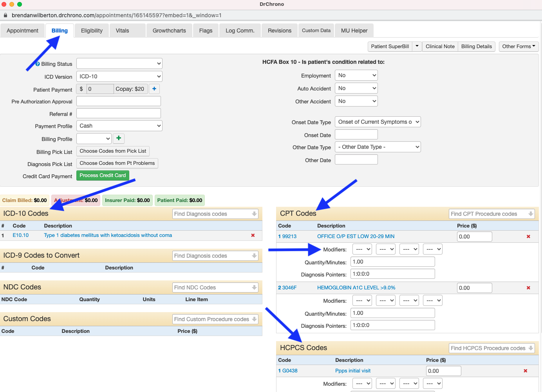Click the Other Date field

coord(356,159)
